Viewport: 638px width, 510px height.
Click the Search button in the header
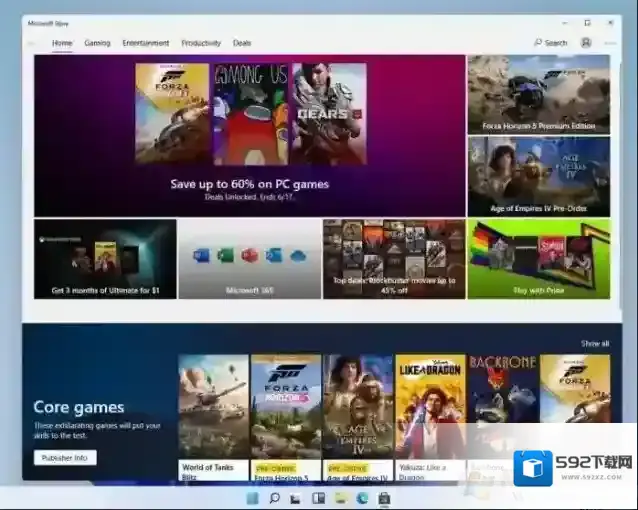[x=551, y=43]
